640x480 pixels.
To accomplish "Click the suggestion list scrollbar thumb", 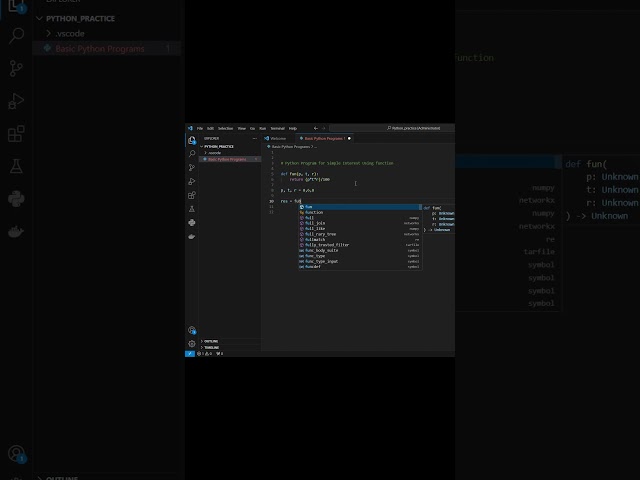I will click(x=420, y=207).
